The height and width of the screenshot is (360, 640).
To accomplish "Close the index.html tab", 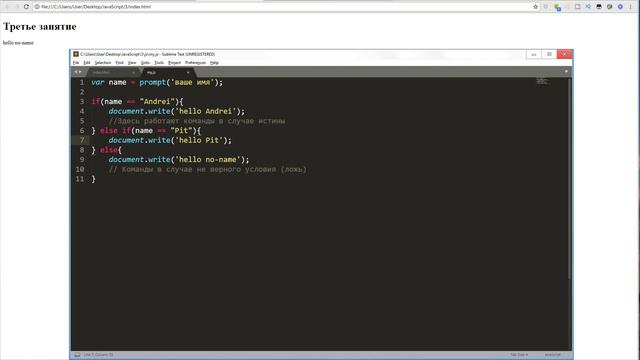I will (133, 72).
